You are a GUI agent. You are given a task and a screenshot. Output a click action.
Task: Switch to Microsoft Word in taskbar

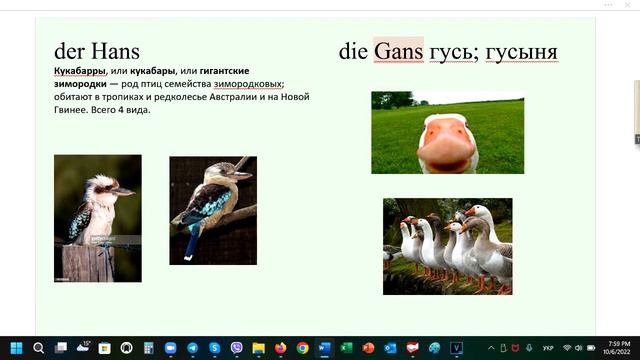[324, 348]
